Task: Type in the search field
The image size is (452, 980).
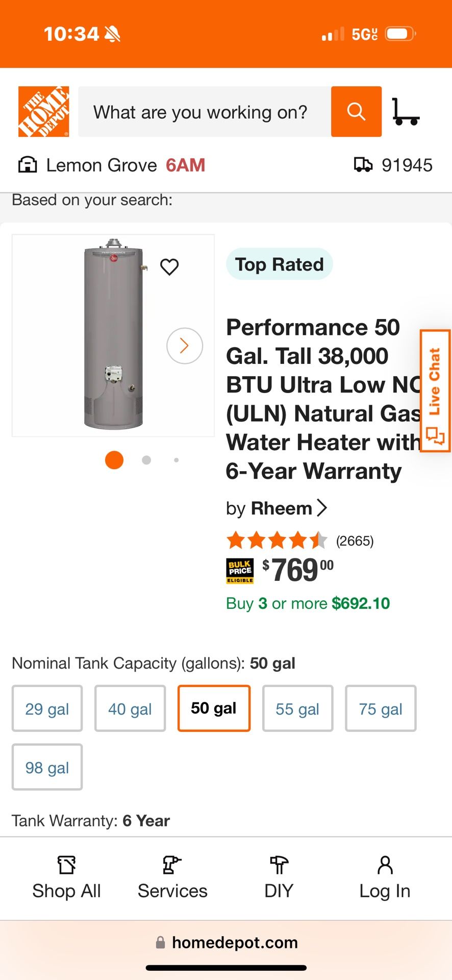Action: (204, 112)
